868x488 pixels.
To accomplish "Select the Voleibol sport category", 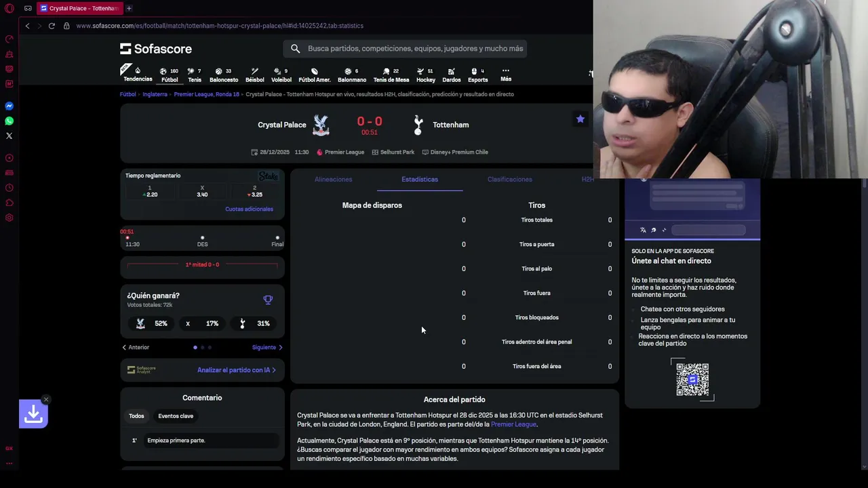I will pos(281,75).
